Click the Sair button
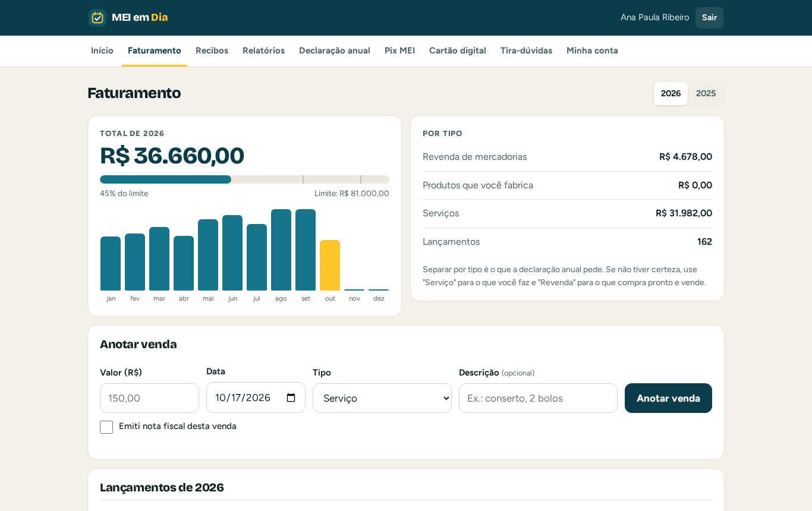The image size is (812, 511). pos(709,18)
